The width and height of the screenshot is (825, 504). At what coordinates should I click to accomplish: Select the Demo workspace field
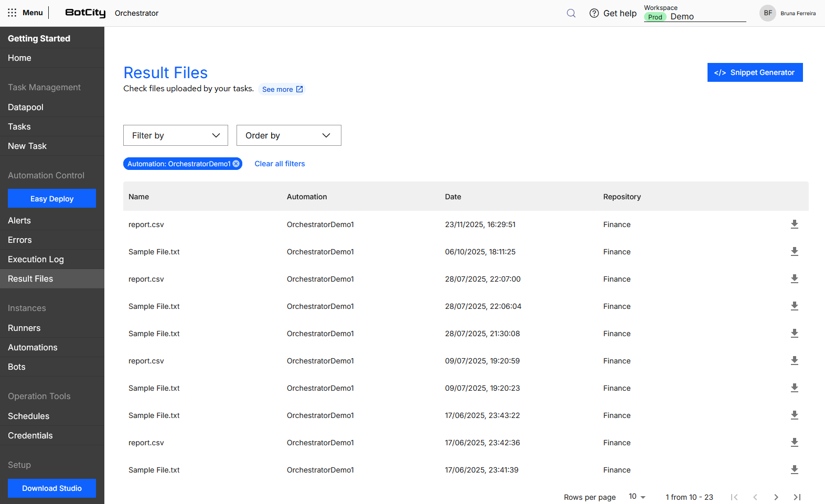694,17
